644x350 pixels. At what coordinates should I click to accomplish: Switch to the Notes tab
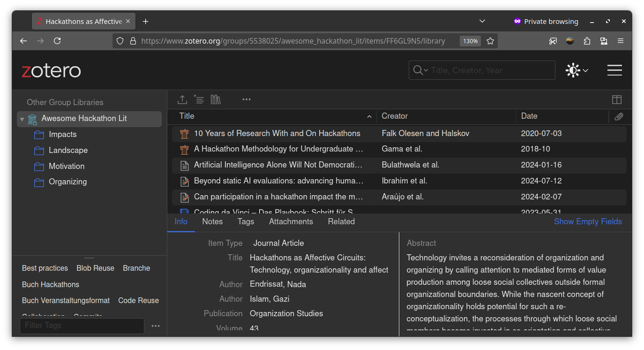point(212,221)
